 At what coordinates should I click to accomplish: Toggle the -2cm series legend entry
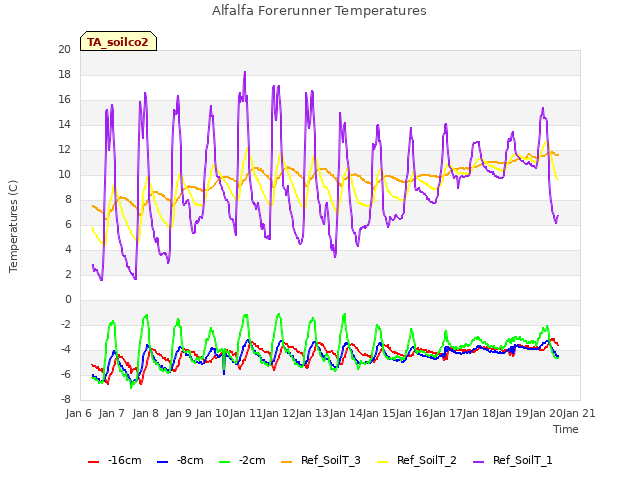click(242, 460)
